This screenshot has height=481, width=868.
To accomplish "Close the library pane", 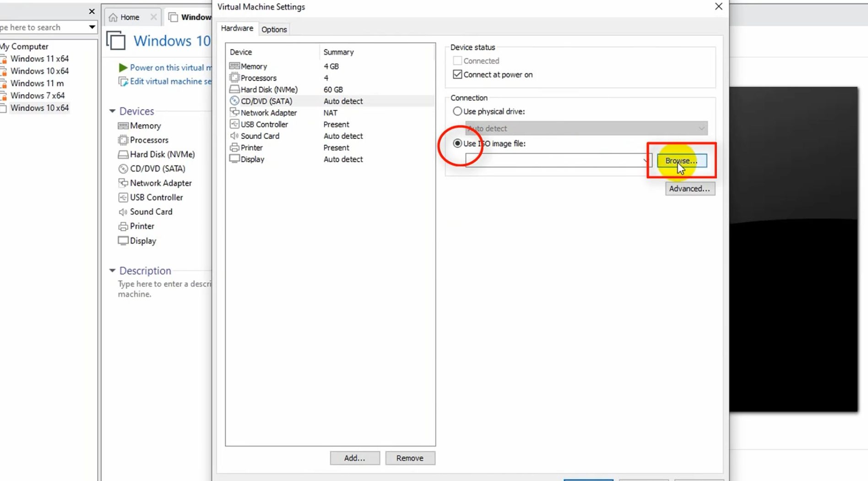I will (x=92, y=11).
